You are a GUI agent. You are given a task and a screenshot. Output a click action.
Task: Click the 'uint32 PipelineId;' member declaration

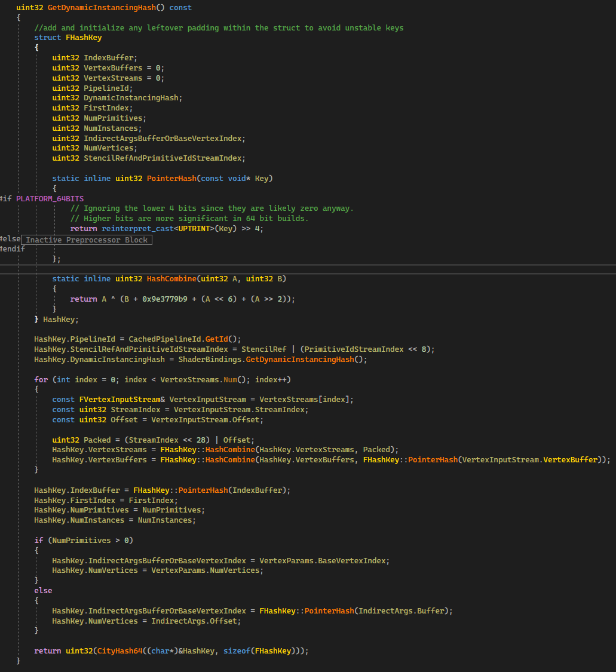(93, 88)
